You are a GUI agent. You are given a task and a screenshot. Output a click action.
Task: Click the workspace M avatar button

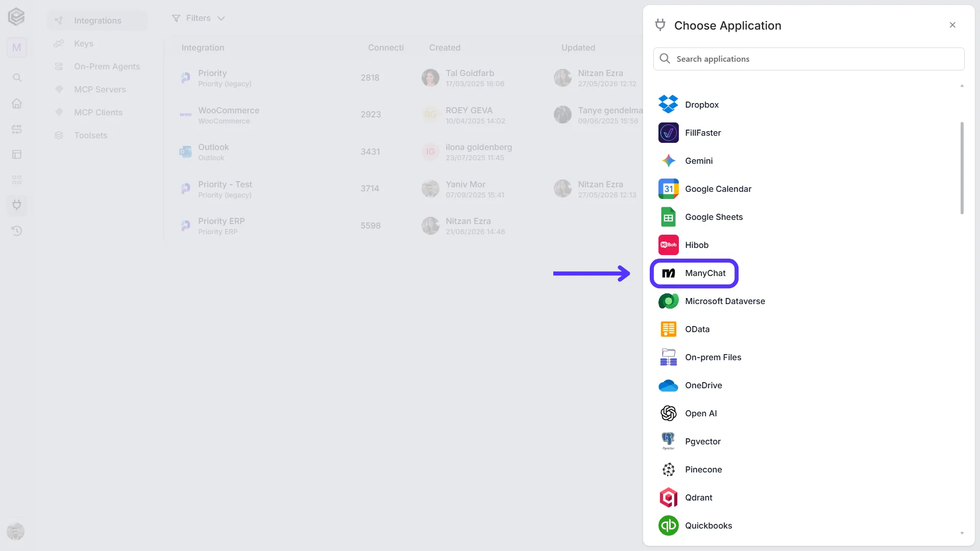click(x=17, y=47)
